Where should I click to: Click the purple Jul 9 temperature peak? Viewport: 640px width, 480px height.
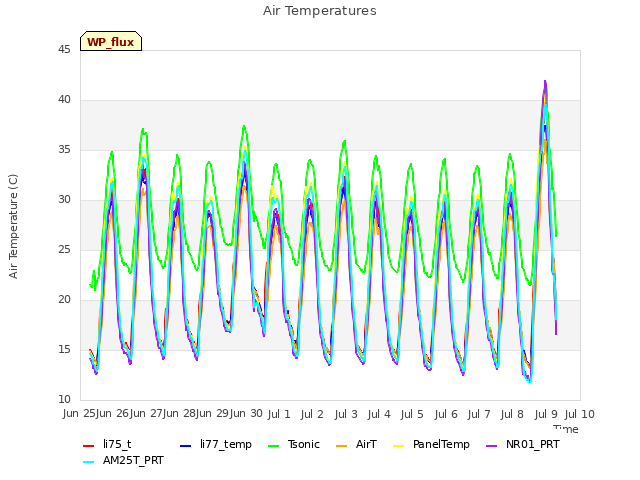click(545, 82)
